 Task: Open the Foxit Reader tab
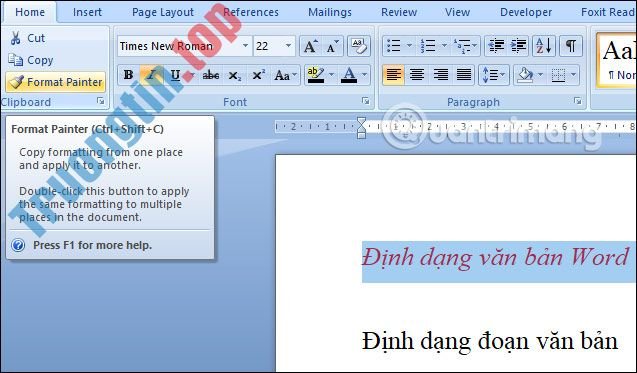(x=607, y=12)
